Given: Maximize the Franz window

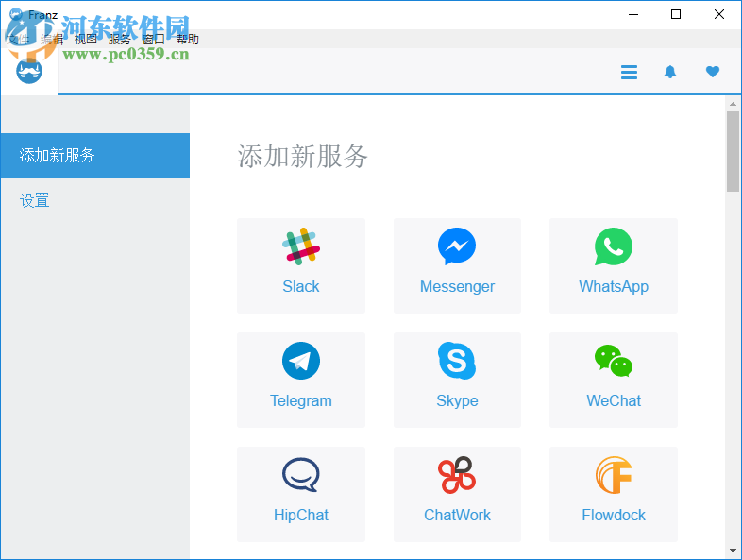Looking at the screenshot, I should click(676, 15).
